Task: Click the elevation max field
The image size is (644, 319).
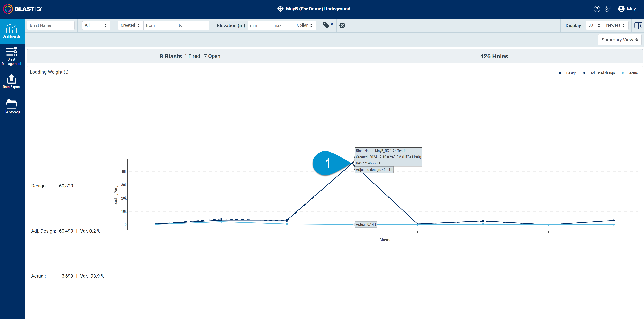Action: pyautogui.click(x=282, y=25)
